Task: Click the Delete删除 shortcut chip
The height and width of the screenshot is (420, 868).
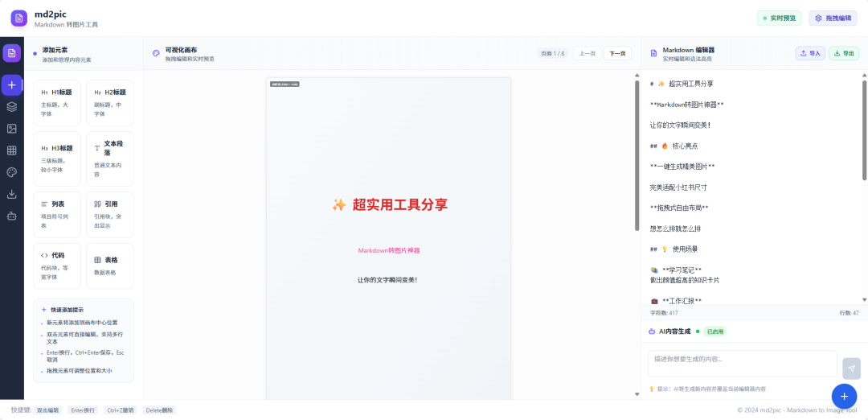Action: [x=159, y=410]
